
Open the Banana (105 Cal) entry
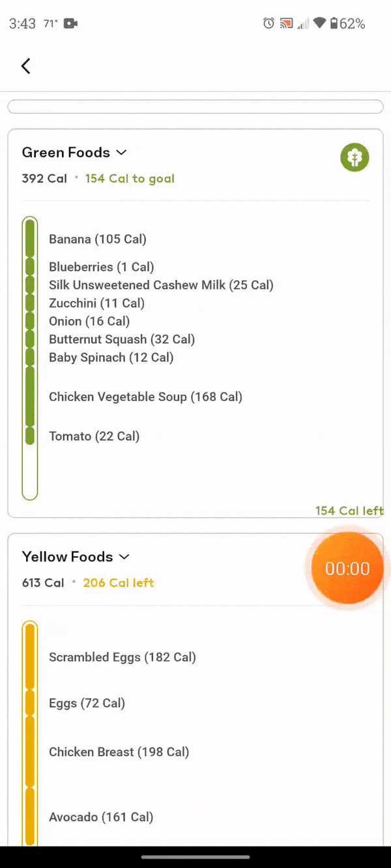(98, 239)
